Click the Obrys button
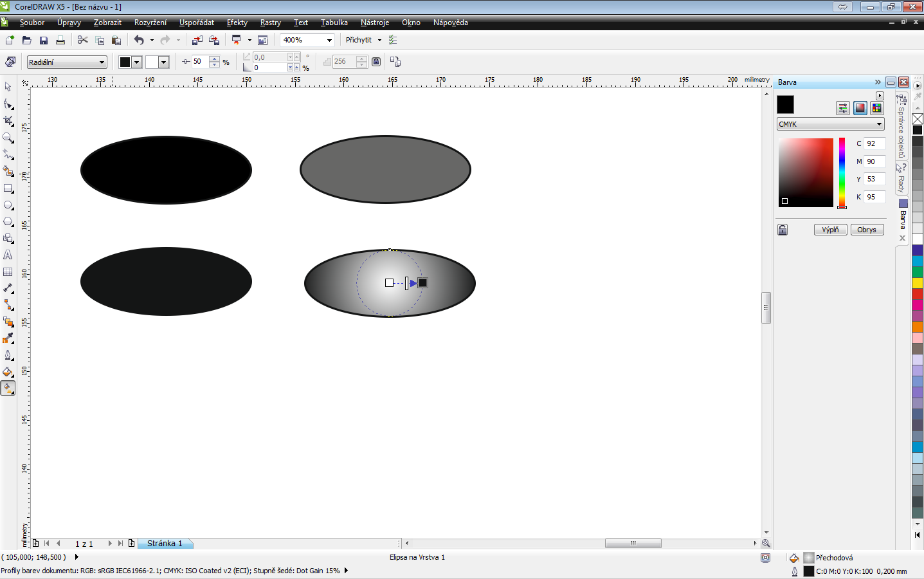 coord(867,230)
